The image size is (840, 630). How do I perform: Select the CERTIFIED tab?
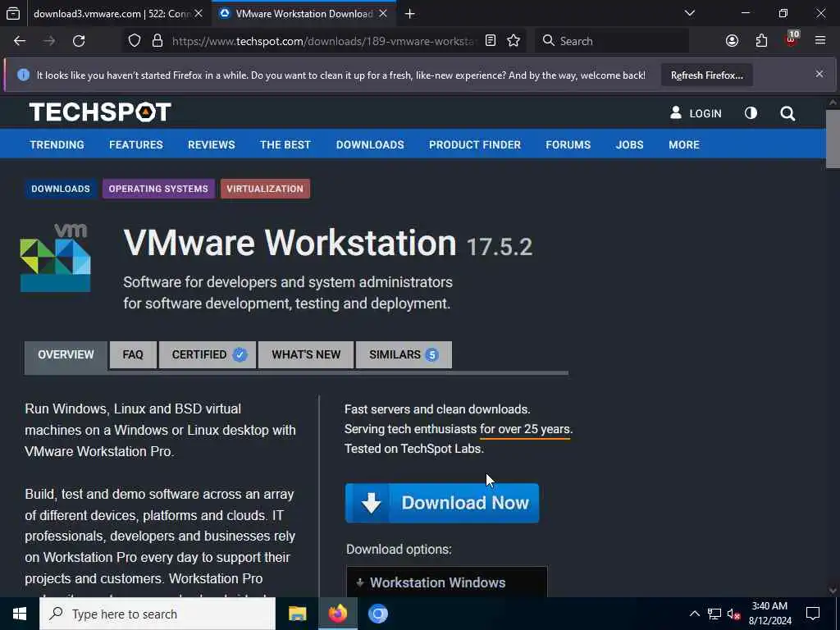tap(208, 354)
